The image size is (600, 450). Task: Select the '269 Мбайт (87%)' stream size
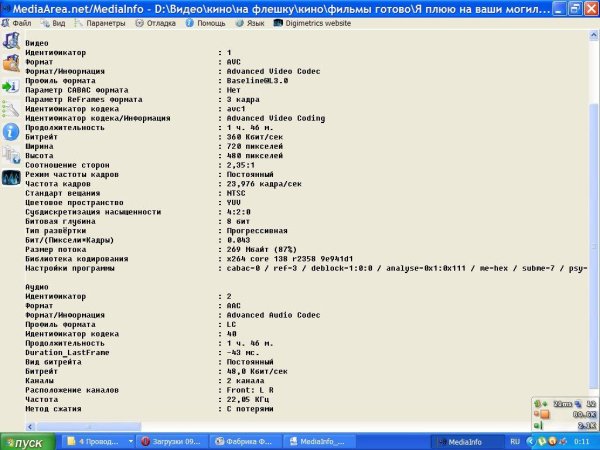pyautogui.click(x=261, y=249)
